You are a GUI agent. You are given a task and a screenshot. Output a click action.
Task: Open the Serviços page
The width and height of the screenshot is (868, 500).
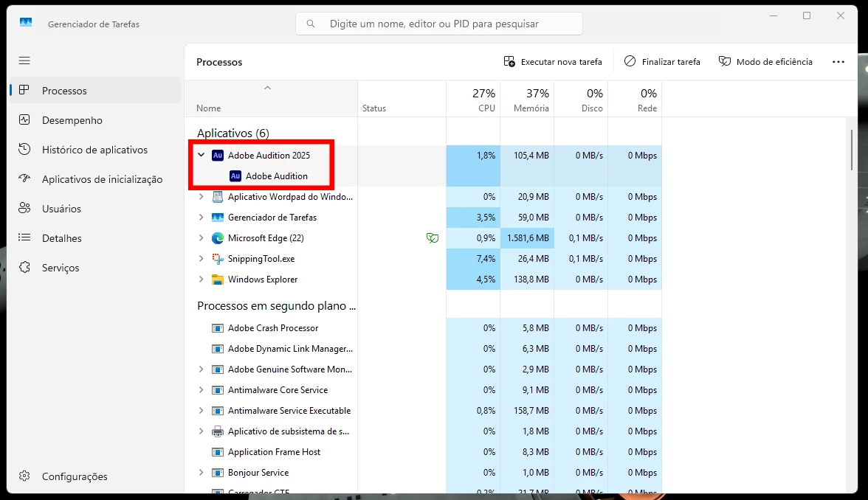click(95, 267)
